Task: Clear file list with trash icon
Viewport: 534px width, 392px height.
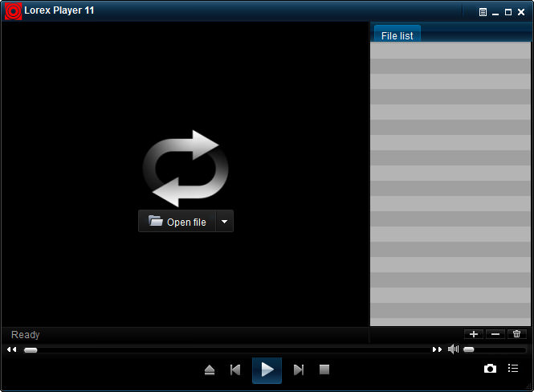Action: pyautogui.click(x=516, y=334)
